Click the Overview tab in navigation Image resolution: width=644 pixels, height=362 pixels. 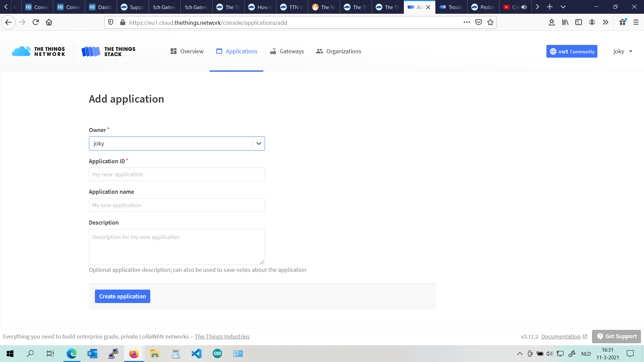(186, 51)
